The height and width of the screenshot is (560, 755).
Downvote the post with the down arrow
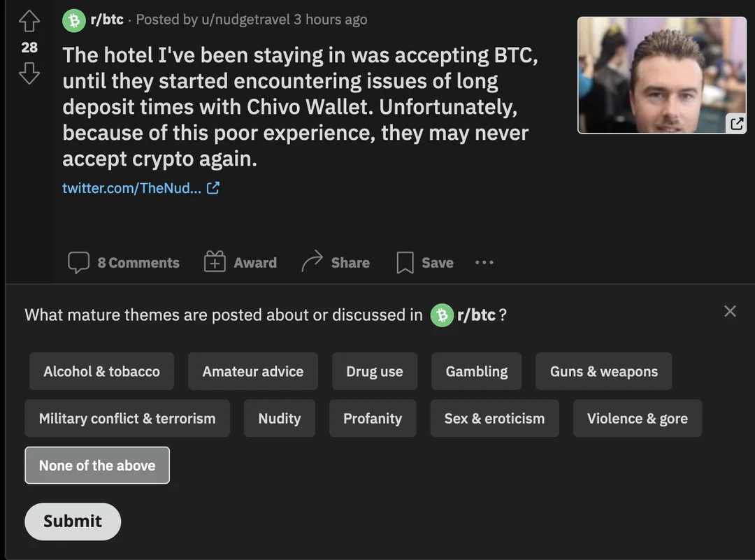click(29, 73)
